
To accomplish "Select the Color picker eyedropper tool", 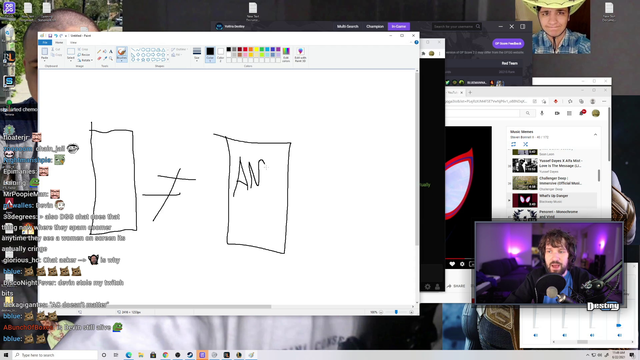I will coord(105,58).
